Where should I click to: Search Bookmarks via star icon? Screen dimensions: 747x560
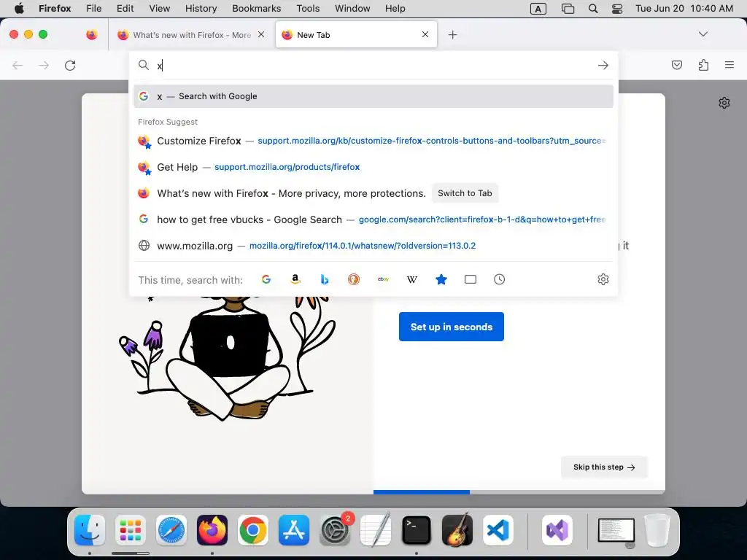441,279
